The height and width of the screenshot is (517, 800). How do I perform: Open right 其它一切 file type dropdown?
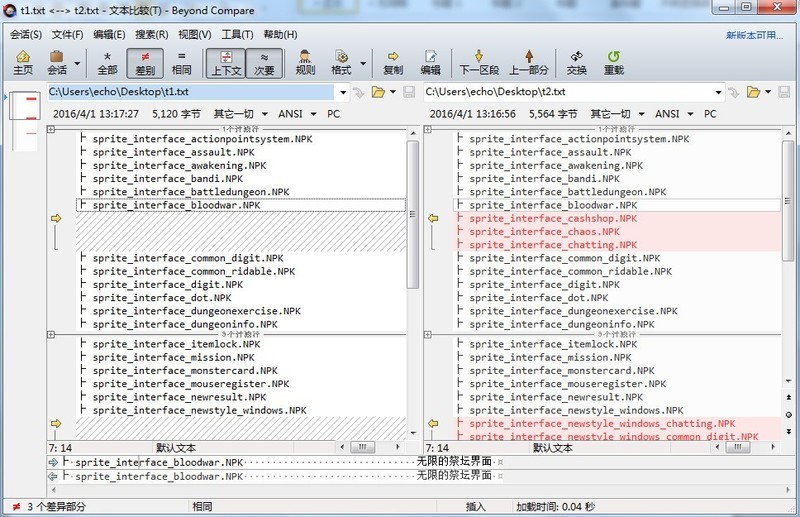click(x=618, y=114)
